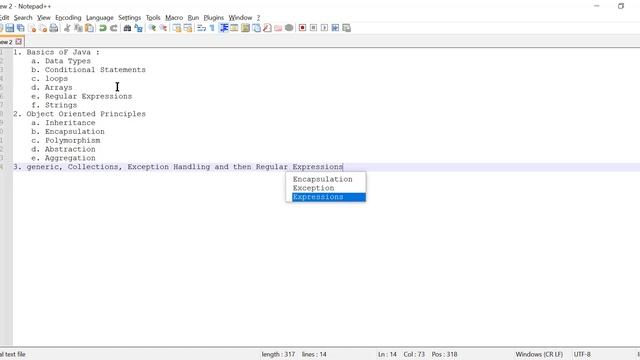640x360 pixels.
Task: Click 'Exception Handling' in line 3 text
Action: pos(169,167)
